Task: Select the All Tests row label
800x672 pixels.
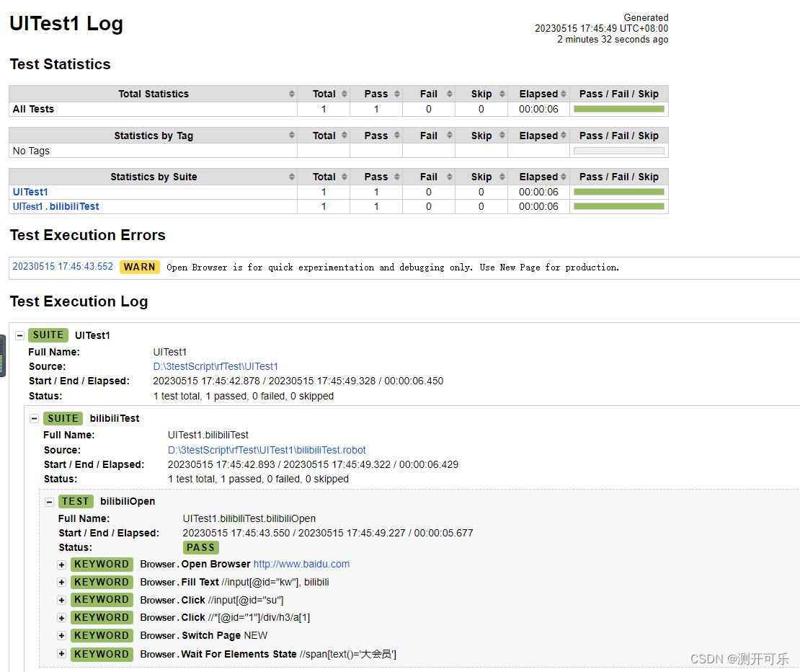Action: [x=33, y=109]
